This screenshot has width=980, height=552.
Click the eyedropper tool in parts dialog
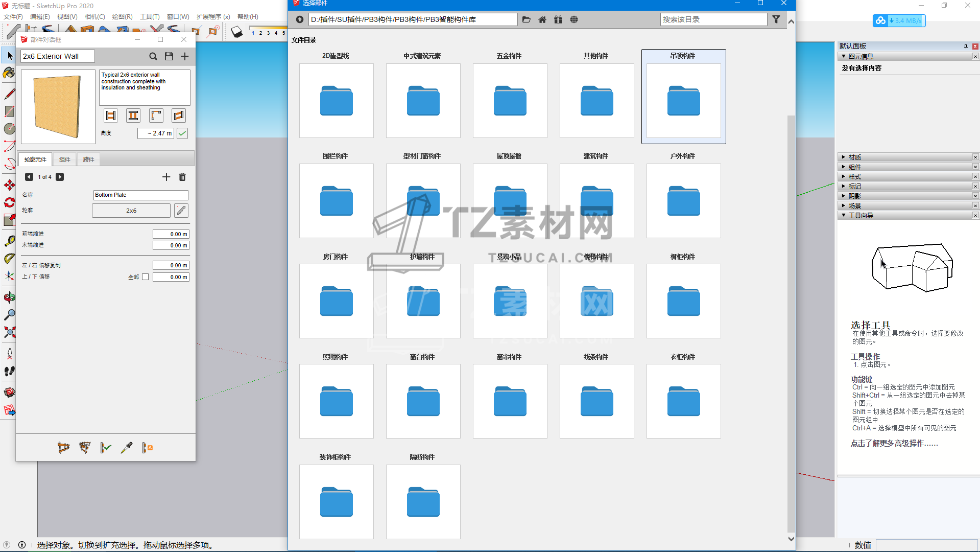[127, 448]
